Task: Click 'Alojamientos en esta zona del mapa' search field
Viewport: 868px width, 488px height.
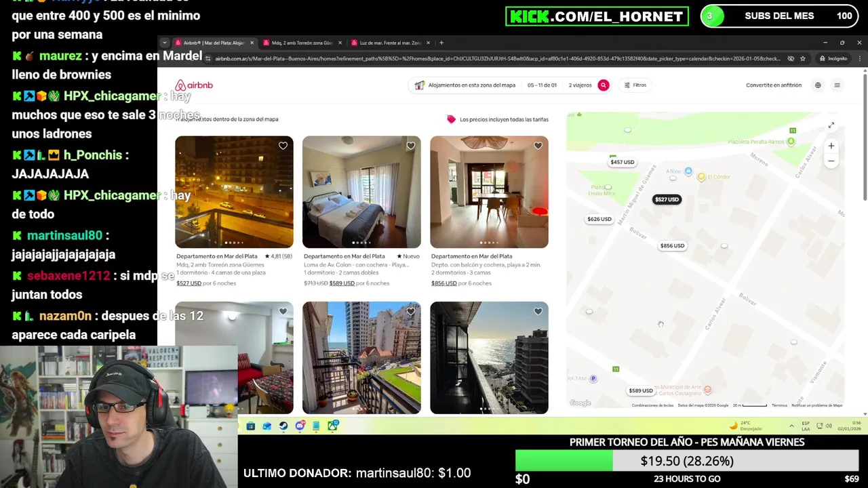Action: [x=471, y=85]
